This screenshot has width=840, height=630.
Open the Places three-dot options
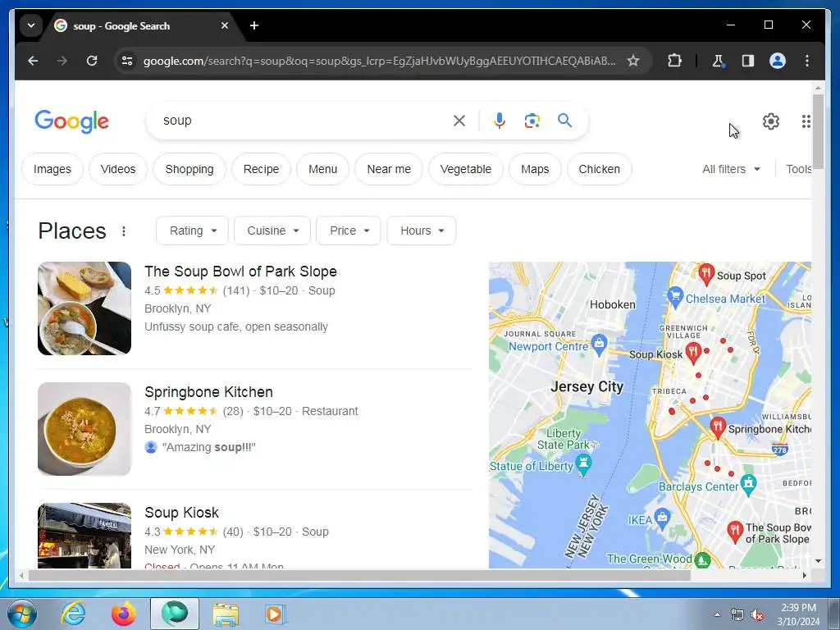point(124,231)
